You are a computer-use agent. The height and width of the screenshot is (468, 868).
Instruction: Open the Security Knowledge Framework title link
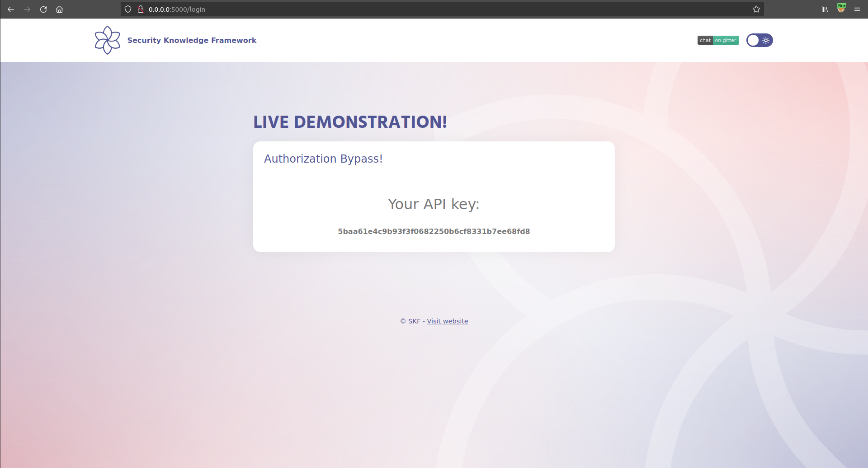point(192,40)
